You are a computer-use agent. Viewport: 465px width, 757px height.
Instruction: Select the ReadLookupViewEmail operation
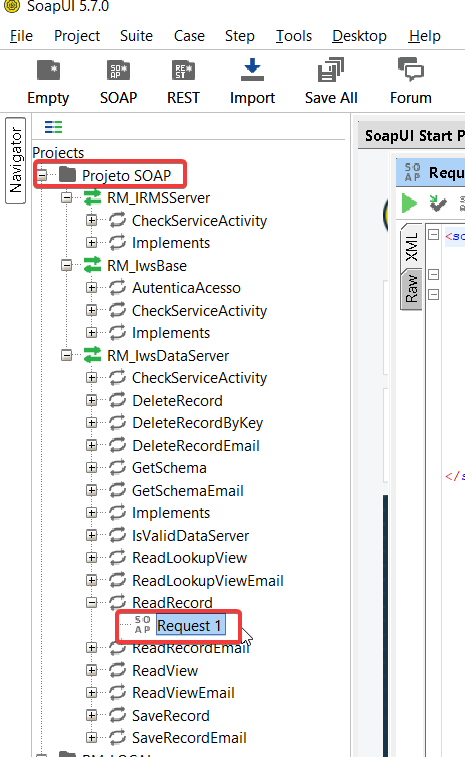[208, 580]
